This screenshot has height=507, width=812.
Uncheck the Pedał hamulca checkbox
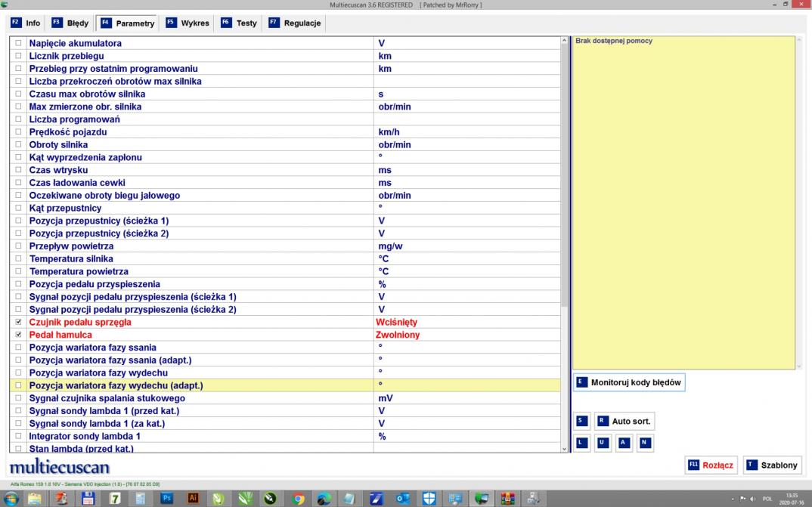click(19, 335)
